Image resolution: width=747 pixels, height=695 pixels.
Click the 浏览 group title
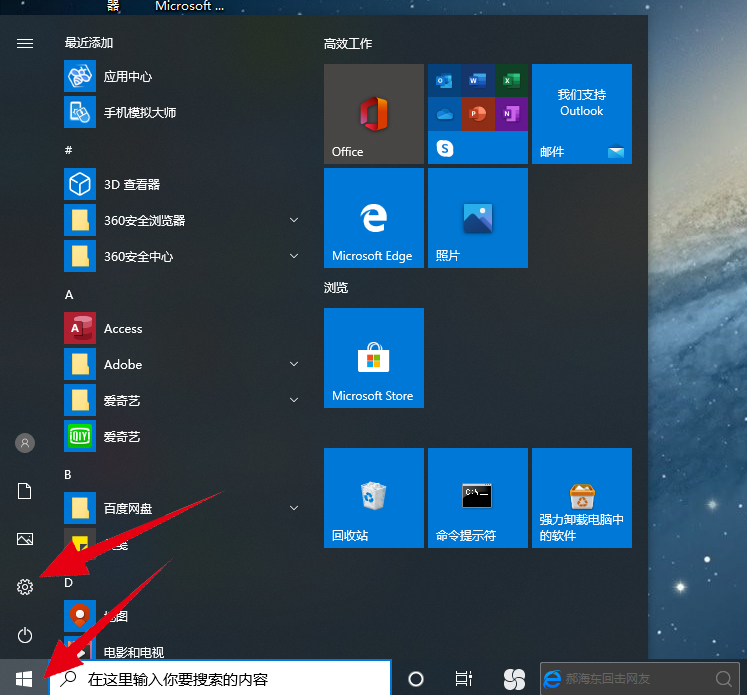336,288
